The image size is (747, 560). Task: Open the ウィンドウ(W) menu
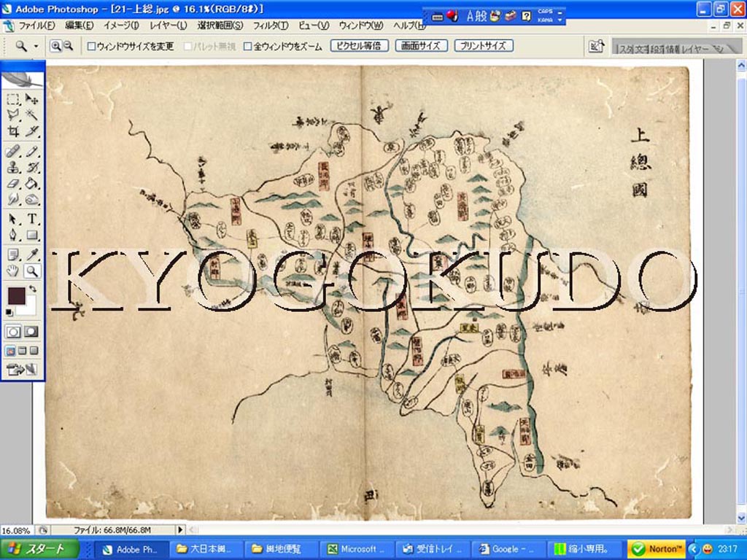[360, 26]
